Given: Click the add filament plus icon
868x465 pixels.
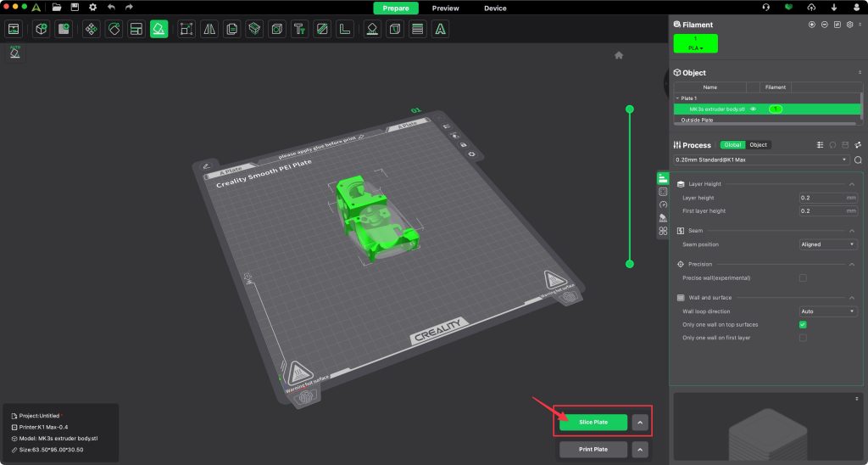Looking at the screenshot, I should [812, 25].
